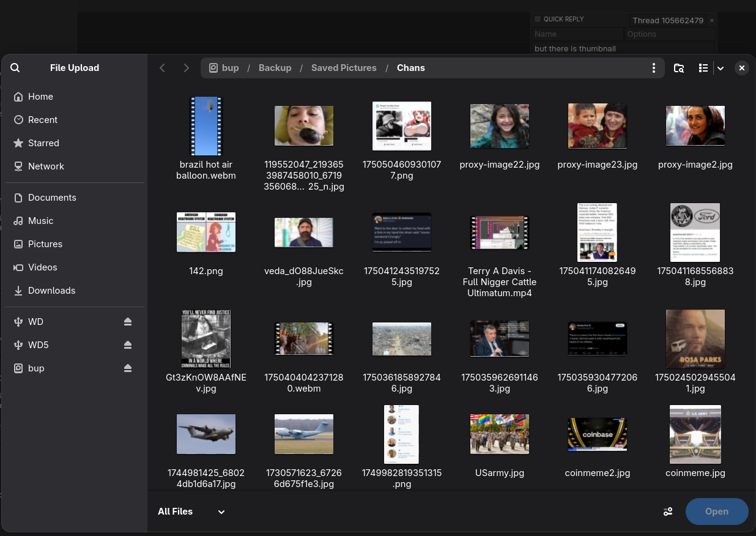Open Starred in the sidebar
The height and width of the screenshot is (536, 756).
tap(75, 143)
